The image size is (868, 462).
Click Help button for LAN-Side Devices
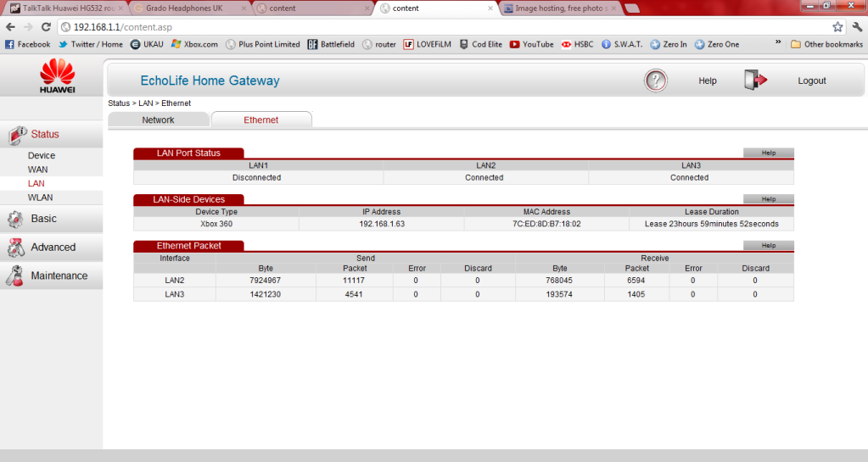(x=769, y=199)
